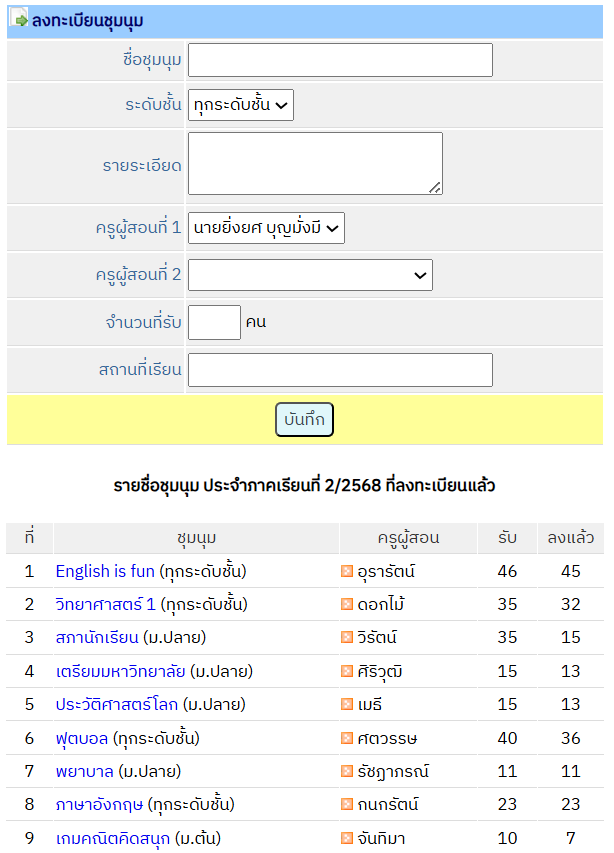Click into the รายละเอียด details text area
This screenshot has width=614, height=853.
pos(315,164)
